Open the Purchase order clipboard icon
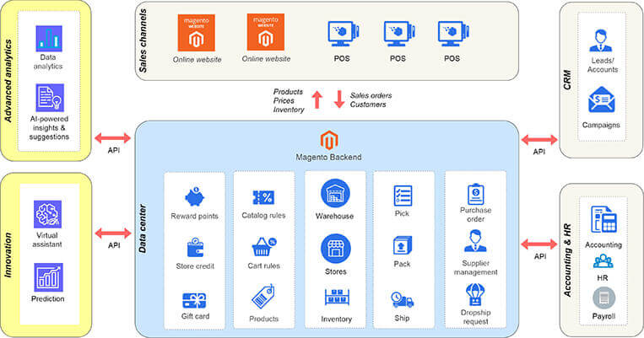 click(x=475, y=194)
